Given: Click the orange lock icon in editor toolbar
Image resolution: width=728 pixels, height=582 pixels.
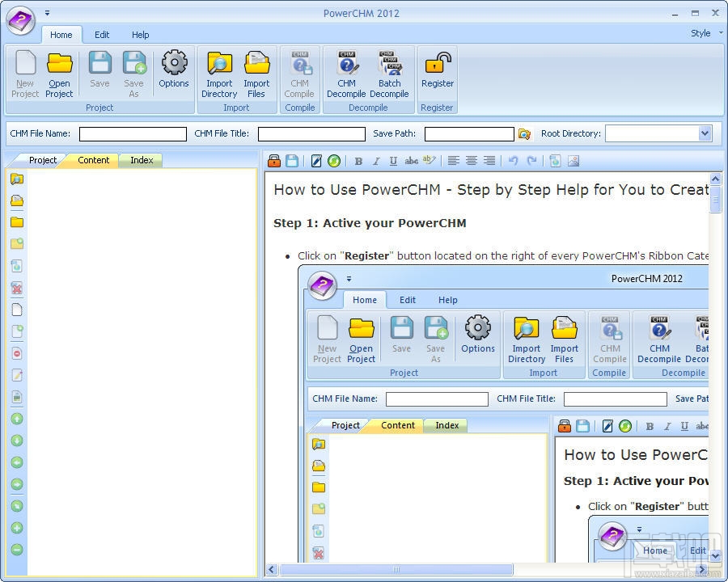Looking at the screenshot, I should (274, 161).
